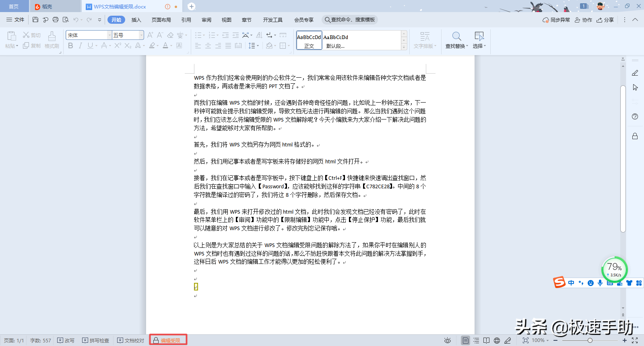The width and height of the screenshot is (644, 346).
Task: Align text right icon
Action: click(218, 45)
